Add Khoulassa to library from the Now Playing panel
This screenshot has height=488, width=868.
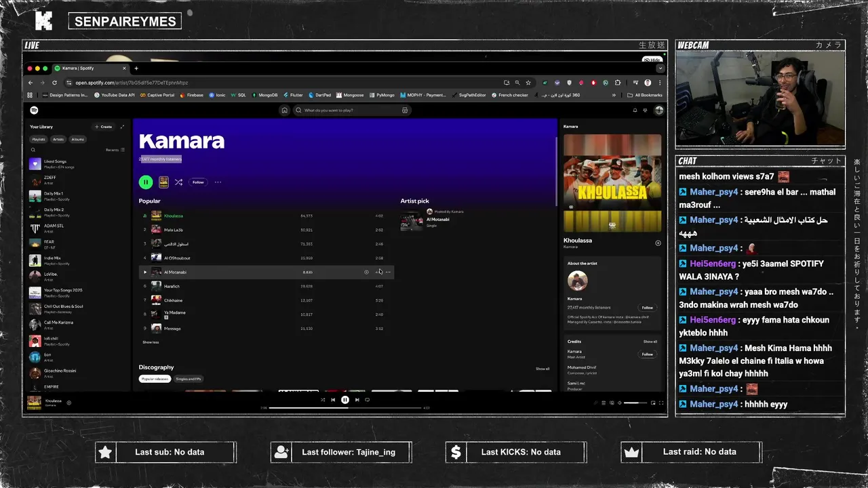(x=658, y=243)
